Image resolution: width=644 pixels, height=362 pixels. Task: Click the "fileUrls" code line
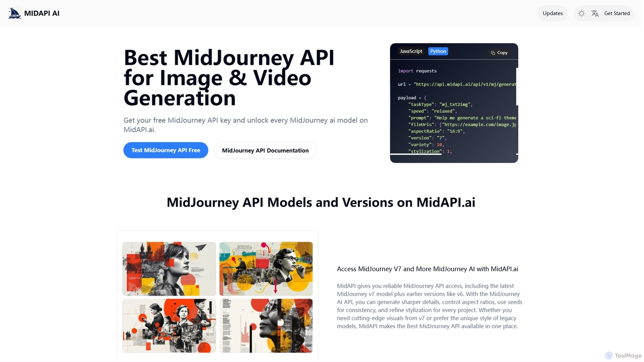(462, 124)
